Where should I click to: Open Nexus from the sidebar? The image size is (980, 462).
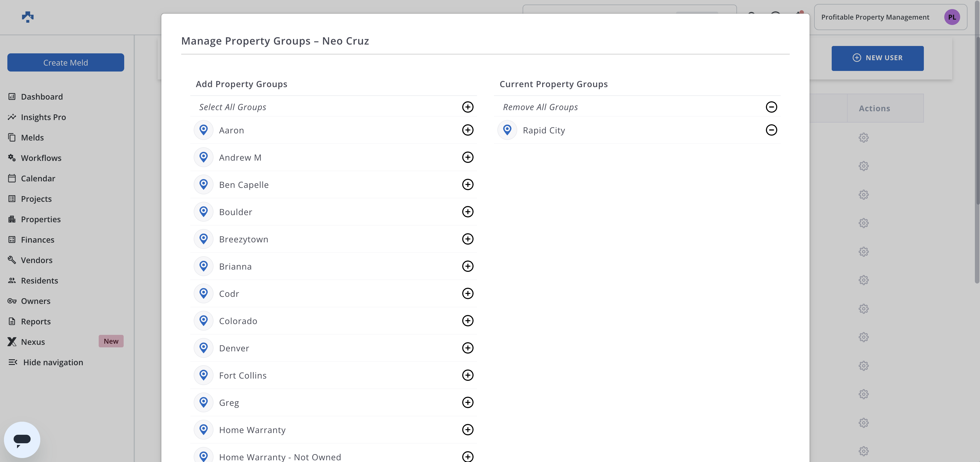tap(33, 342)
